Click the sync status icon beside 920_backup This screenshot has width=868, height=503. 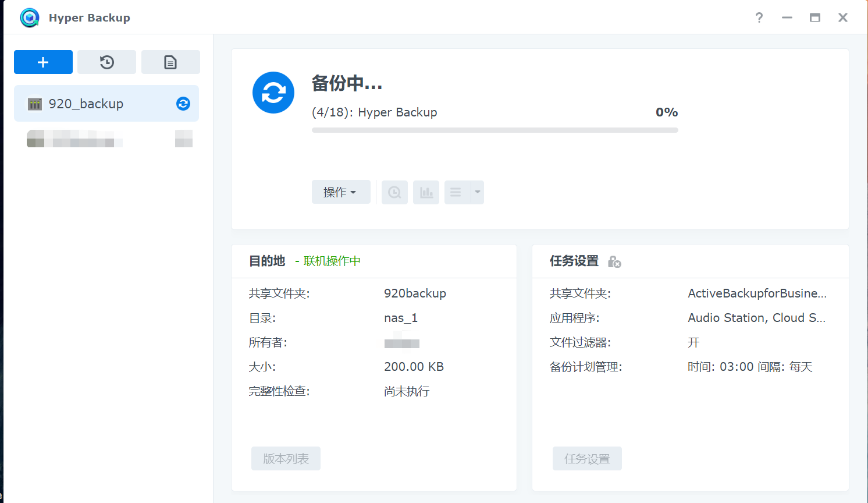click(183, 104)
